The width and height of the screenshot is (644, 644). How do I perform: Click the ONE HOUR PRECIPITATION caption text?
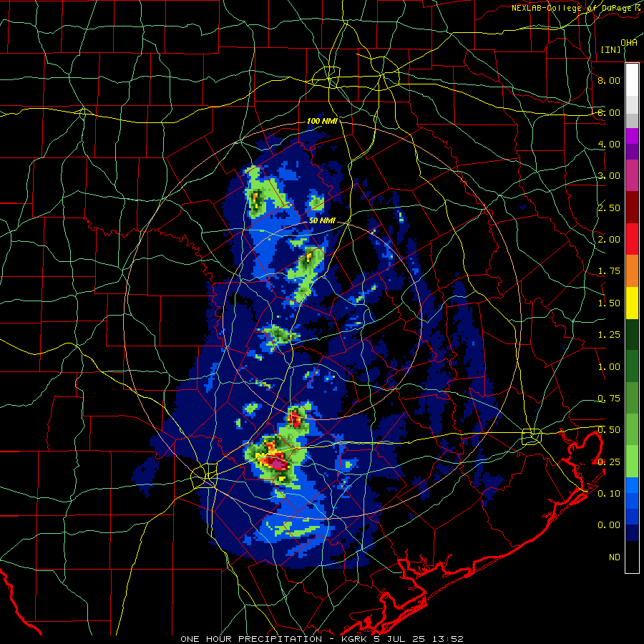251,639
